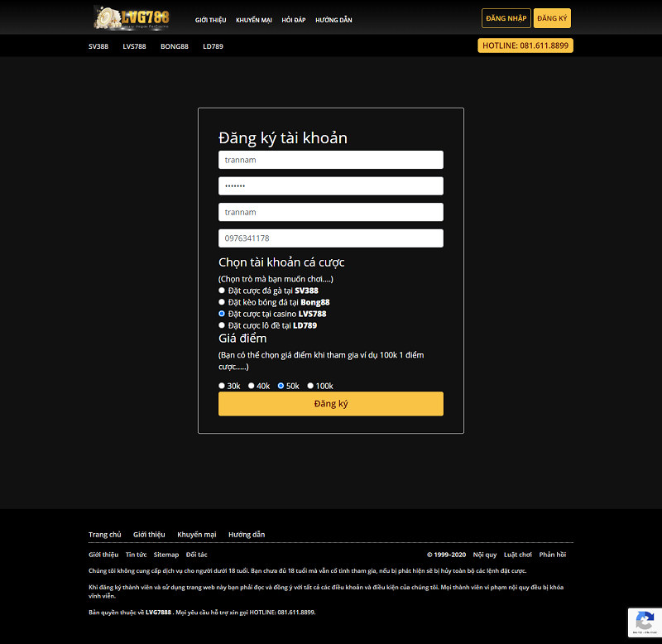Focus the phone number field 0976341178

(x=331, y=238)
